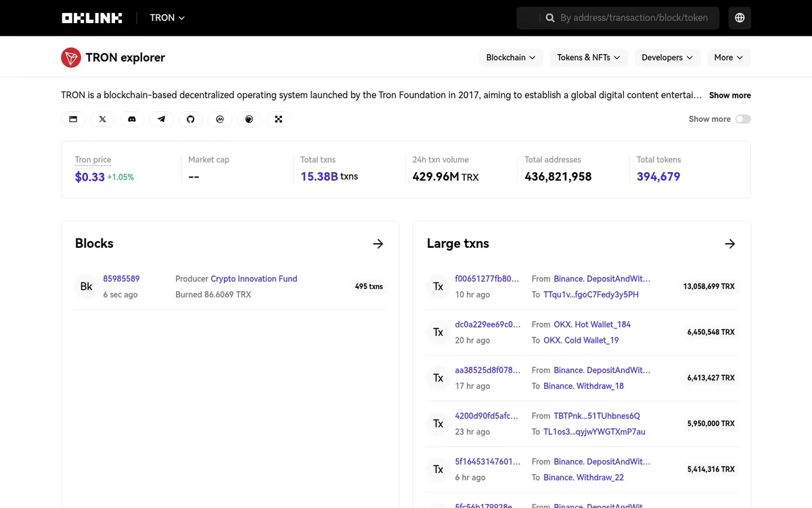Image resolution: width=812 pixels, height=508 pixels.
Task: Click Tx icon of 5f16453147601 transaction
Action: [438, 469]
